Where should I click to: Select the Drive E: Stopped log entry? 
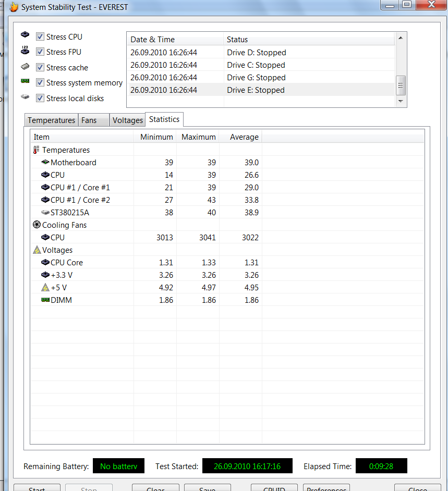[x=256, y=90]
